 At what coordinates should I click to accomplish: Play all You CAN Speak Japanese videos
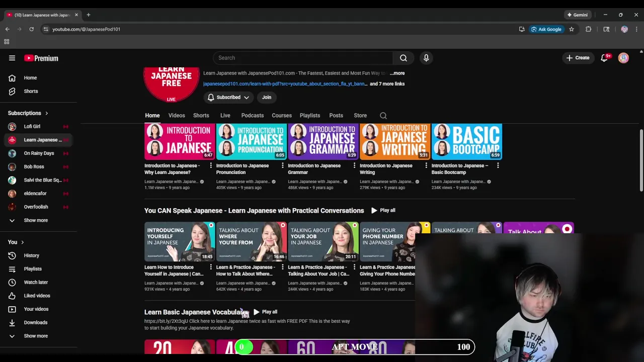pyautogui.click(x=383, y=210)
